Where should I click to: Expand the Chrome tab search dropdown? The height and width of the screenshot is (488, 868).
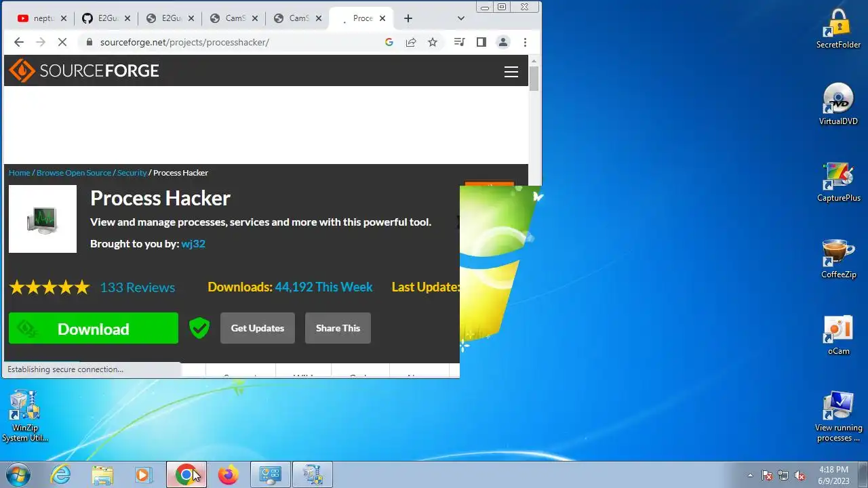(461, 18)
